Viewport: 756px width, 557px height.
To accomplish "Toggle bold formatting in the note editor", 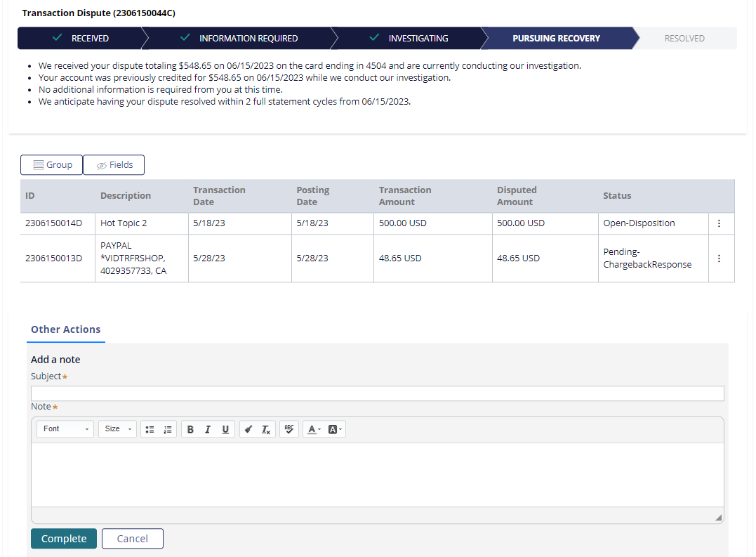I will point(190,429).
